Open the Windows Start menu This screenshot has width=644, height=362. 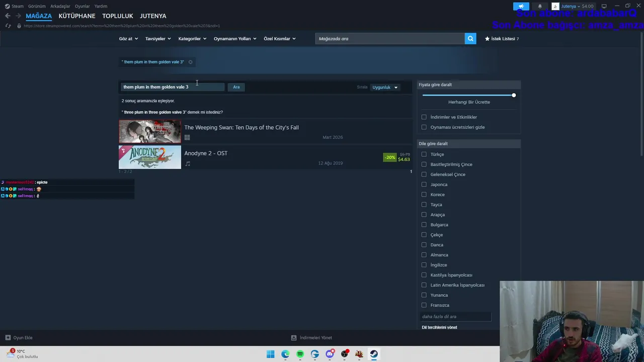coord(271,354)
